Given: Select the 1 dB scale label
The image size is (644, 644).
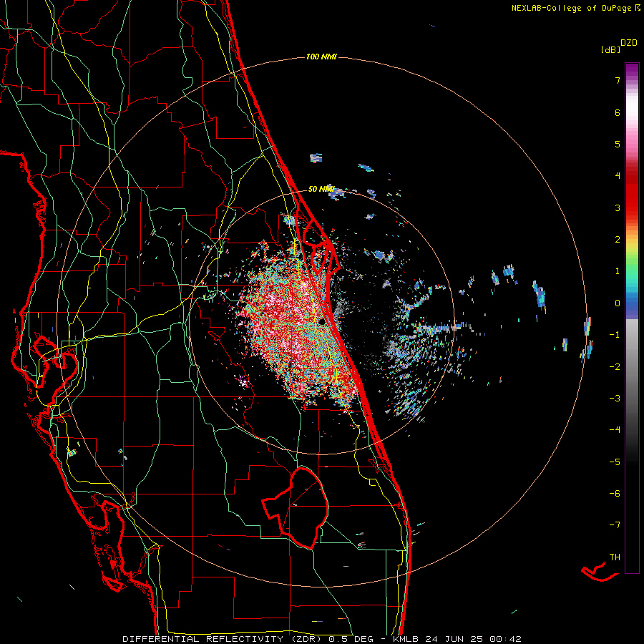Looking at the screenshot, I should coord(618,271).
